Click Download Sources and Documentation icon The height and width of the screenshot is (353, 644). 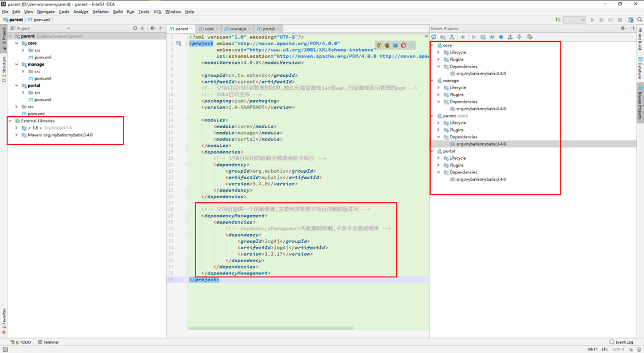pyautogui.click(x=452, y=37)
